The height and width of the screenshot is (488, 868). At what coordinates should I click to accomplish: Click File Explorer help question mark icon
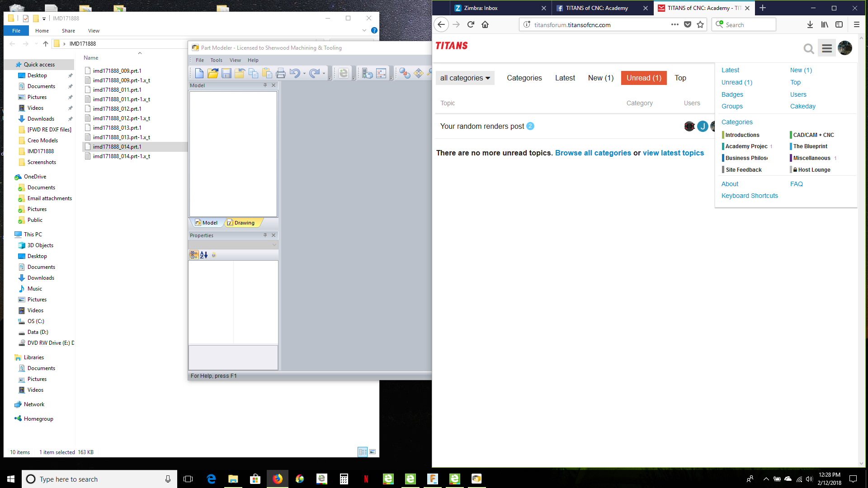(374, 30)
